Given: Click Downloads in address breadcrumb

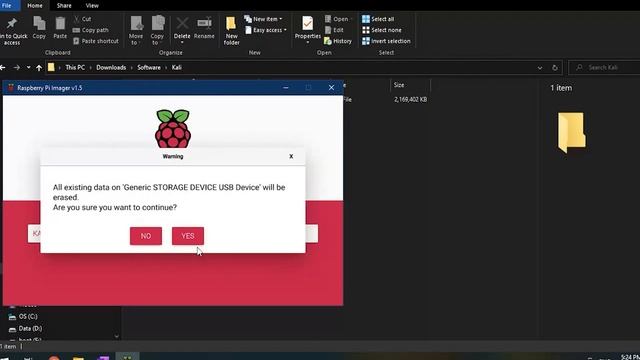Looking at the screenshot, I should click(x=111, y=67).
